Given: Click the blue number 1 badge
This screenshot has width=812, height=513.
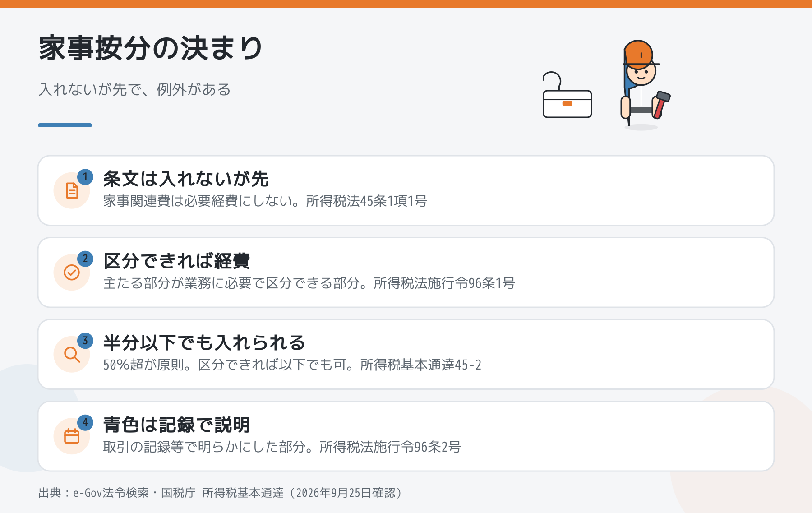Looking at the screenshot, I should coord(85,177).
